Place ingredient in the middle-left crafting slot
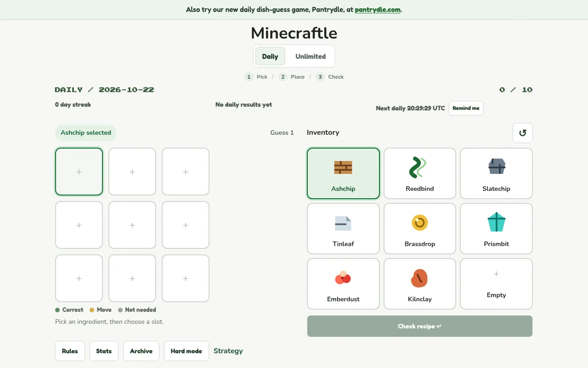This screenshot has width=588, height=368. (79, 225)
